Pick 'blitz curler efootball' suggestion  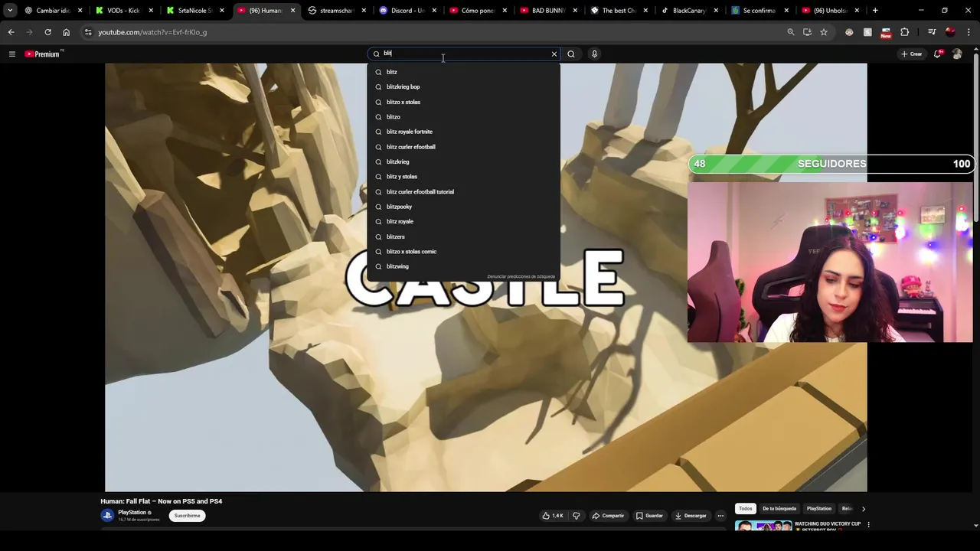tap(463, 147)
